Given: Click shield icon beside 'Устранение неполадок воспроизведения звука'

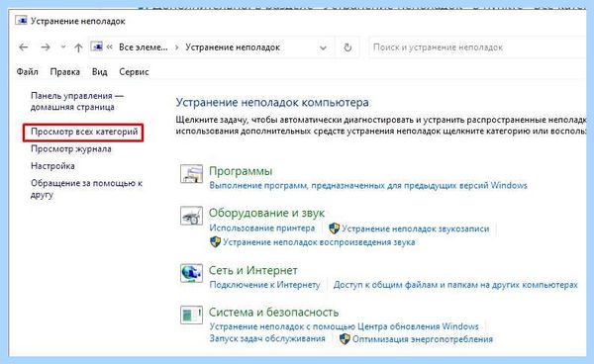Looking at the screenshot, I should tap(215, 241).
